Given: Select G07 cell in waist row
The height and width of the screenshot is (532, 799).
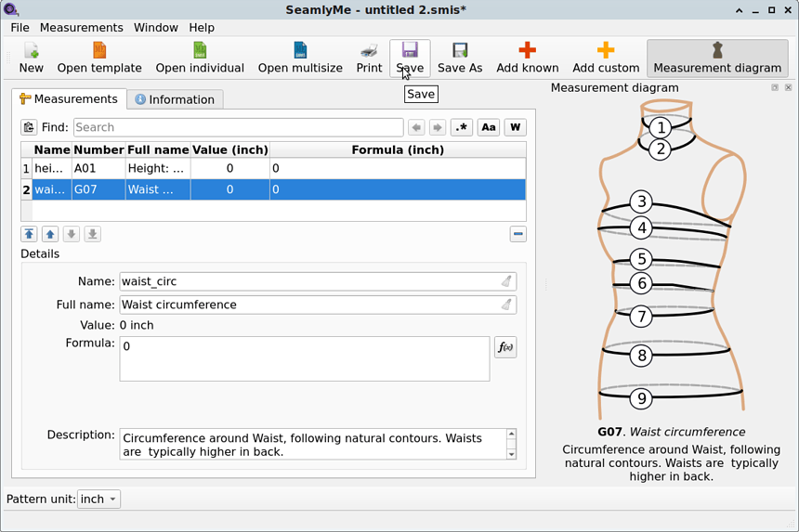Looking at the screenshot, I should click(98, 189).
